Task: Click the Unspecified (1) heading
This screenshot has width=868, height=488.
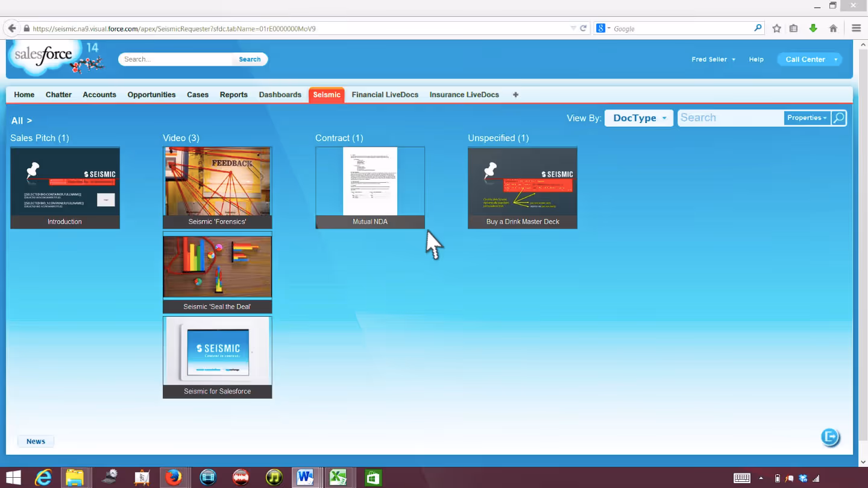Action: point(498,138)
